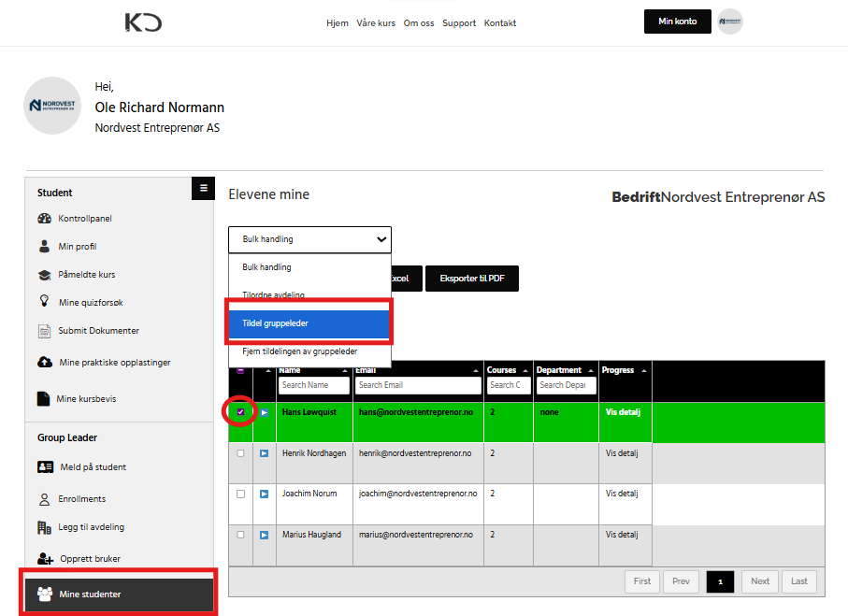Click the Mine praktiske opplastinger cloud icon

(45, 362)
